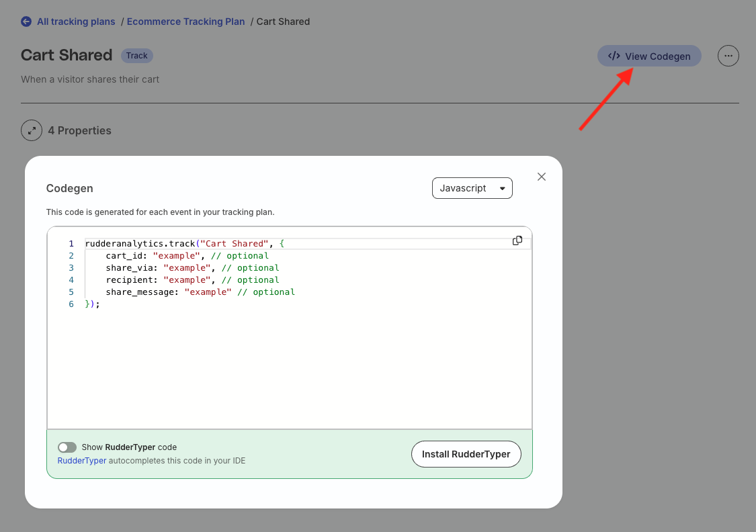The image size is (756, 532).
Task: Open the Javascript language dropdown
Action: 472,188
